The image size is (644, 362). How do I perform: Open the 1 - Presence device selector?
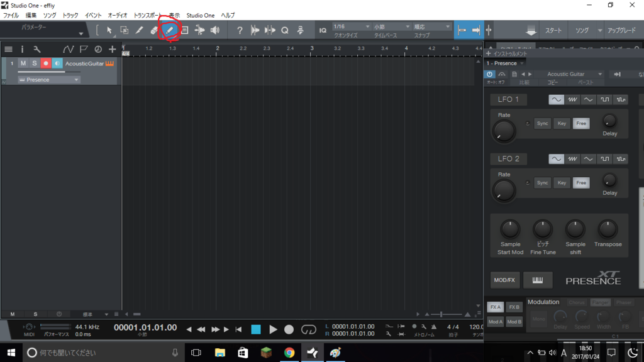(x=505, y=63)
